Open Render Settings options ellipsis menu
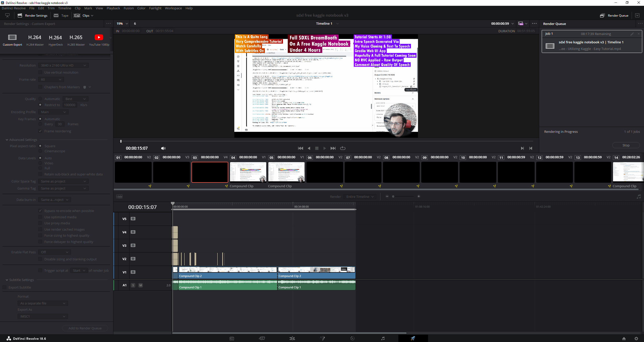 [x=109, y=23]
